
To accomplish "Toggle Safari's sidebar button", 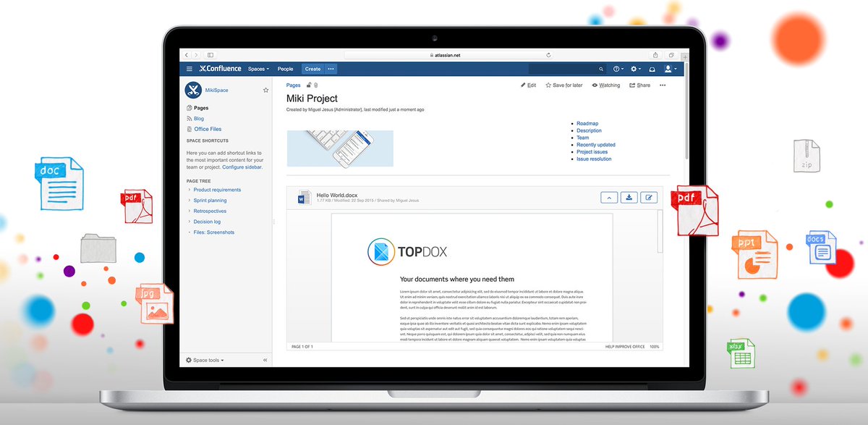I will (210, 54).
